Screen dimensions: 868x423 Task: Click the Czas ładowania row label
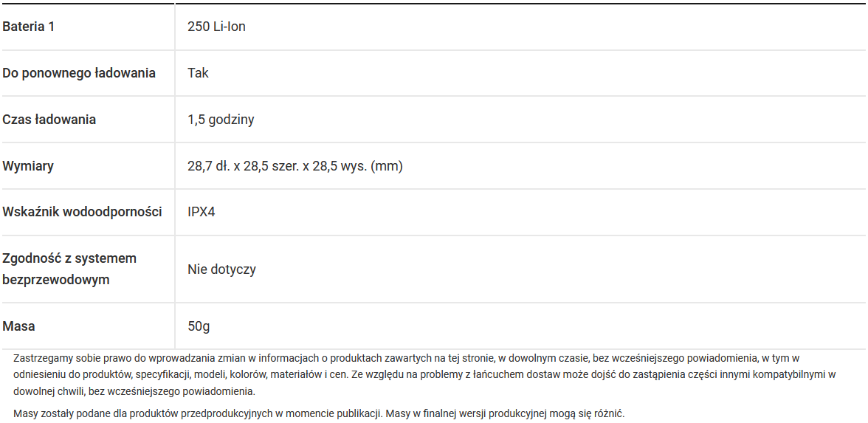[49, 120]
